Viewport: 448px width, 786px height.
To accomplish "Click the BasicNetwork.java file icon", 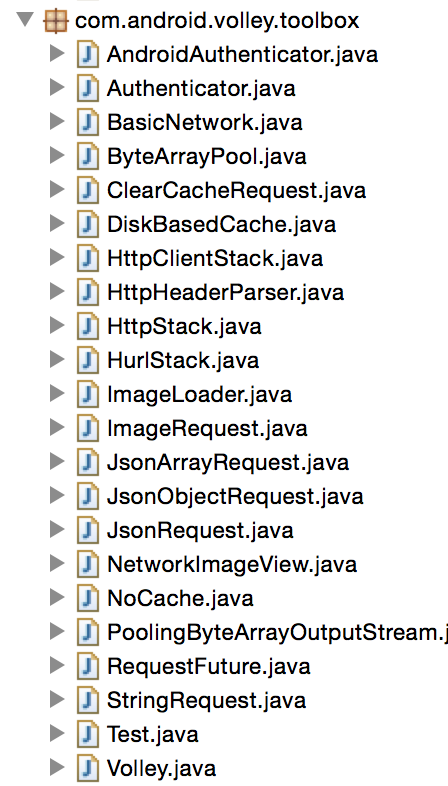I will pyautogui.click(x=88, y=123).
